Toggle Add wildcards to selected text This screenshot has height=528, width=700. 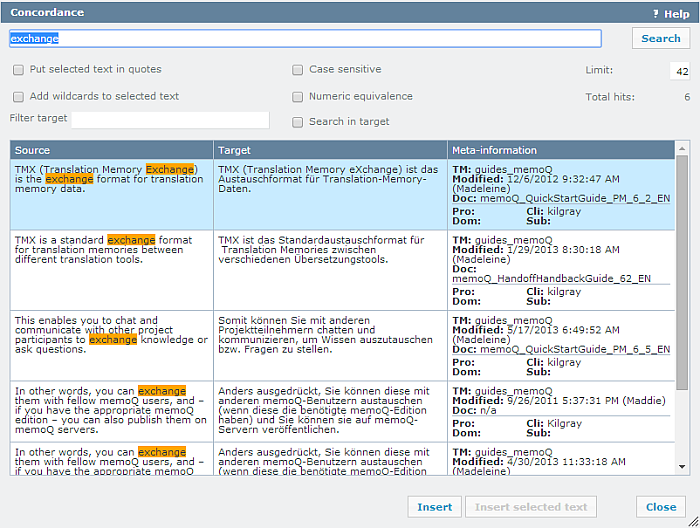click(x=19, y=97)
